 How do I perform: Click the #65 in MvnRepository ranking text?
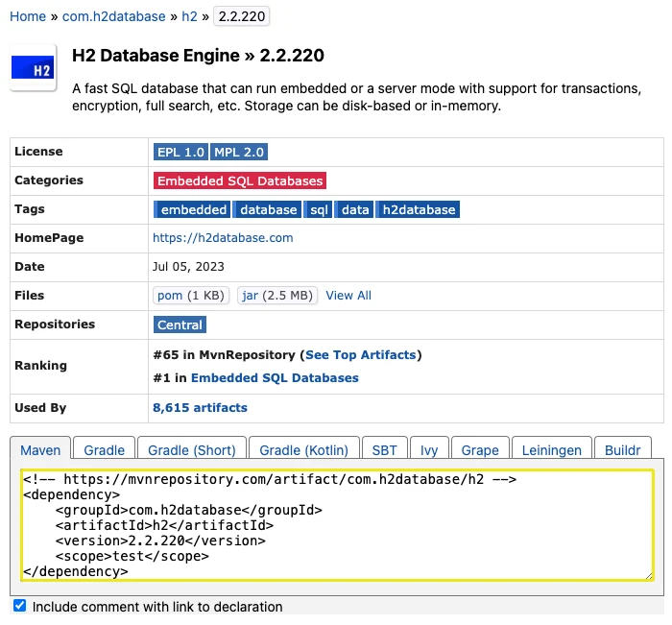[x=224, y=355]
